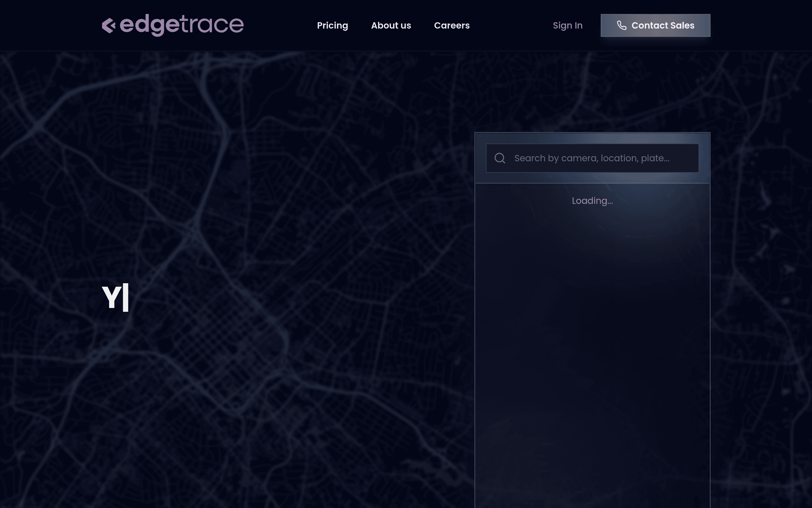Click the Sign In link
The height and width of the screenshot is (508, 812).
[568, 25]
